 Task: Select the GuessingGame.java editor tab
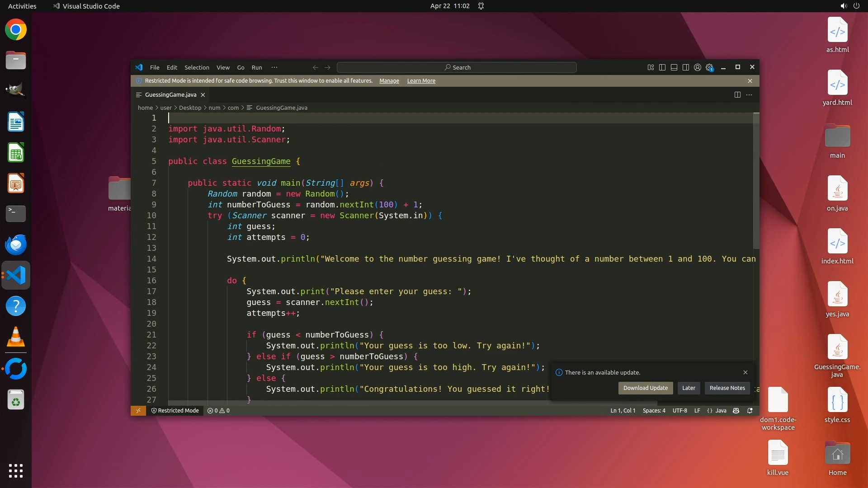(170, 95)
